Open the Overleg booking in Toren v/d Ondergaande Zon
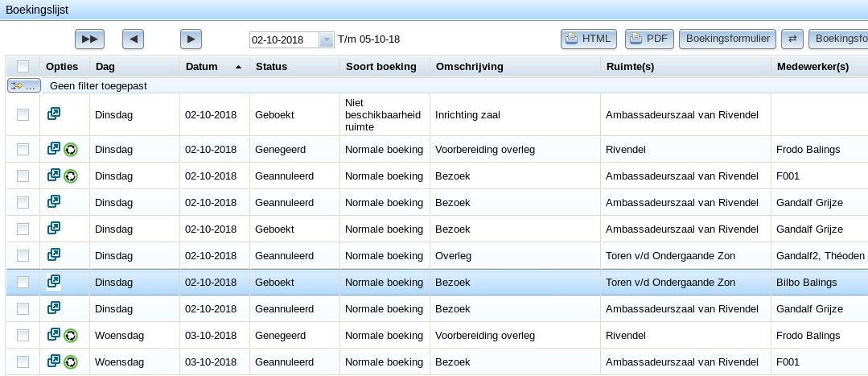 (x=54, y=254)
